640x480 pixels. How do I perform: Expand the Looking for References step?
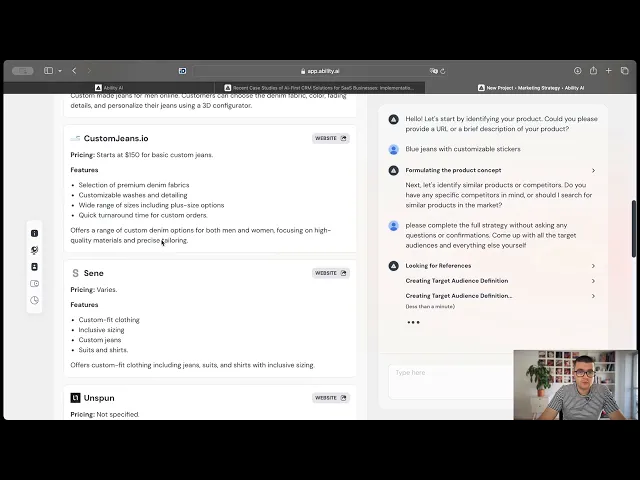coord(593,266)
